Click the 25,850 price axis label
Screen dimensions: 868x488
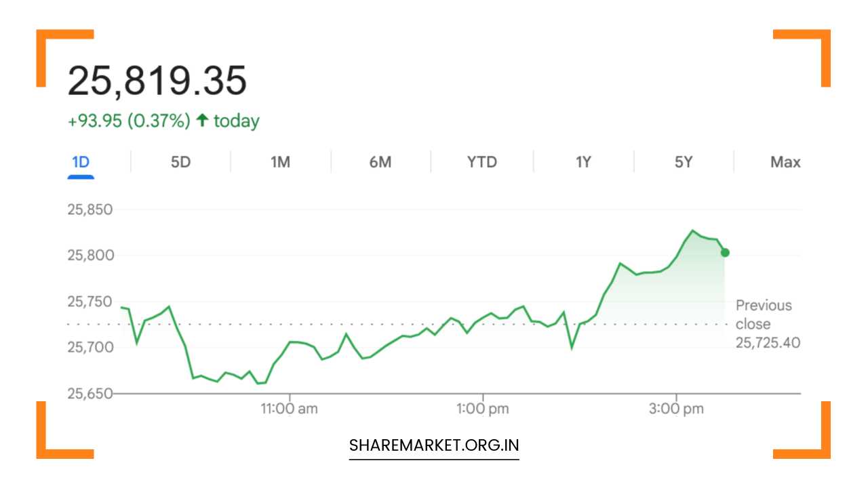pos(90,209)
